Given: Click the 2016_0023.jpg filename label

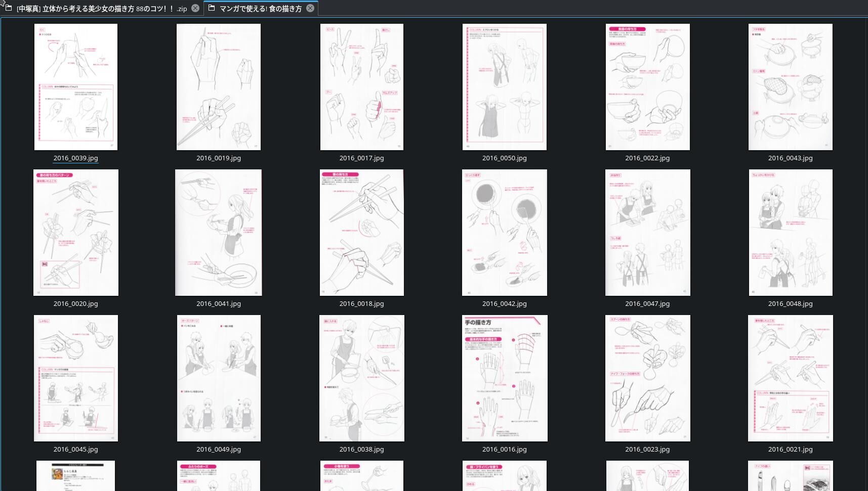Looking at the screenshot, I should 647,450.
